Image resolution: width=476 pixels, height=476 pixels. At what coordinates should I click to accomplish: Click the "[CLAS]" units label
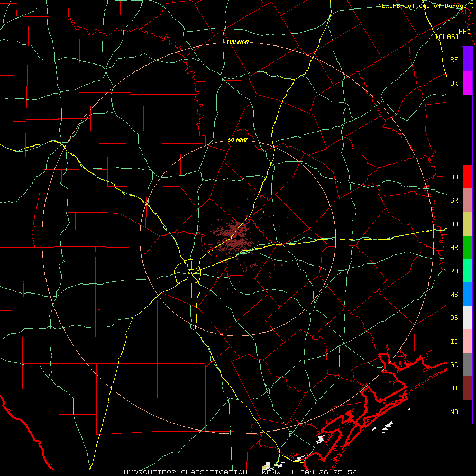point(447,36)
